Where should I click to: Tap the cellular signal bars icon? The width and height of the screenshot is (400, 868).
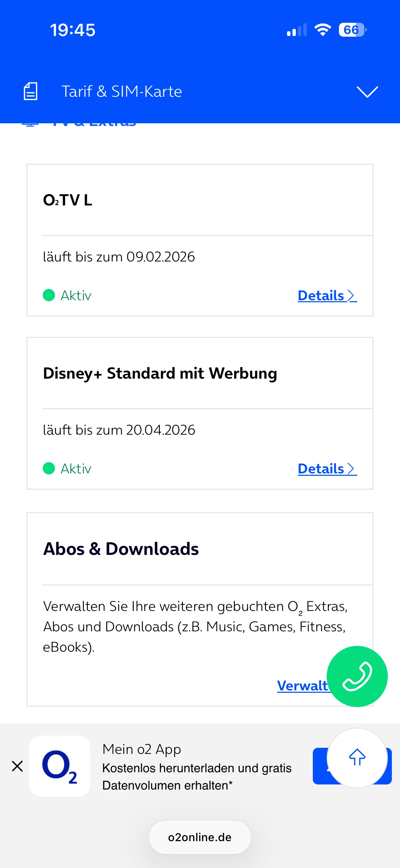297,30
